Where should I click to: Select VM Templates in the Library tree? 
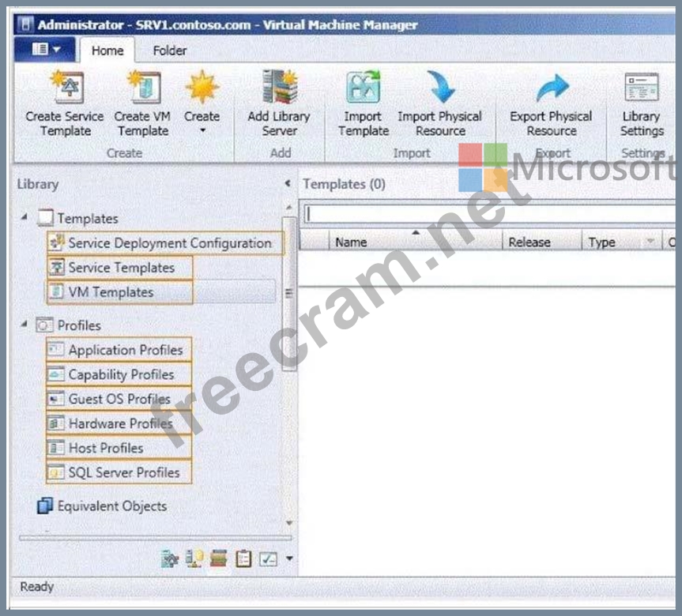119,291
